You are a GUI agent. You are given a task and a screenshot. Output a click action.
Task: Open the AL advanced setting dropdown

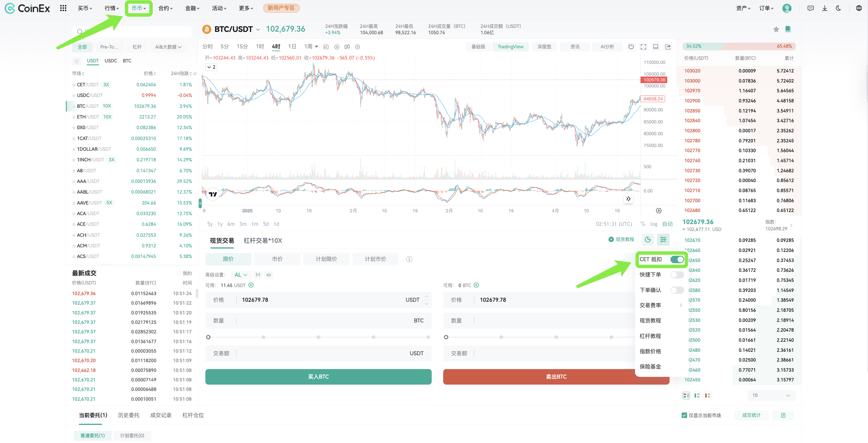coord(241,275)
